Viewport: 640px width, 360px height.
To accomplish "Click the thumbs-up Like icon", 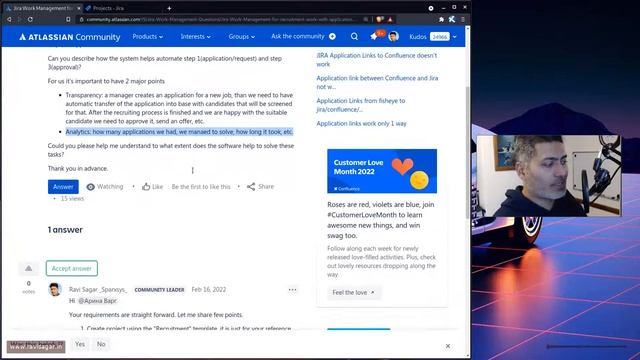I will point(146,187).
